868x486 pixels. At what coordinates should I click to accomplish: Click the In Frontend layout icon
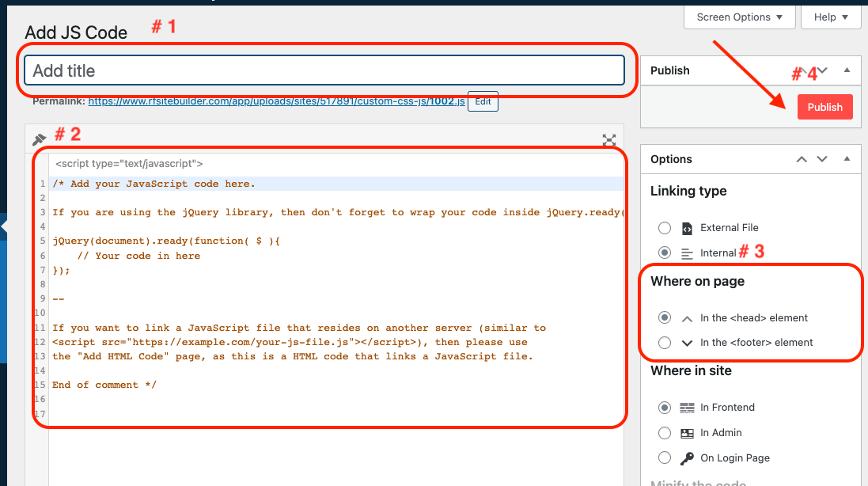click(687, 408)
